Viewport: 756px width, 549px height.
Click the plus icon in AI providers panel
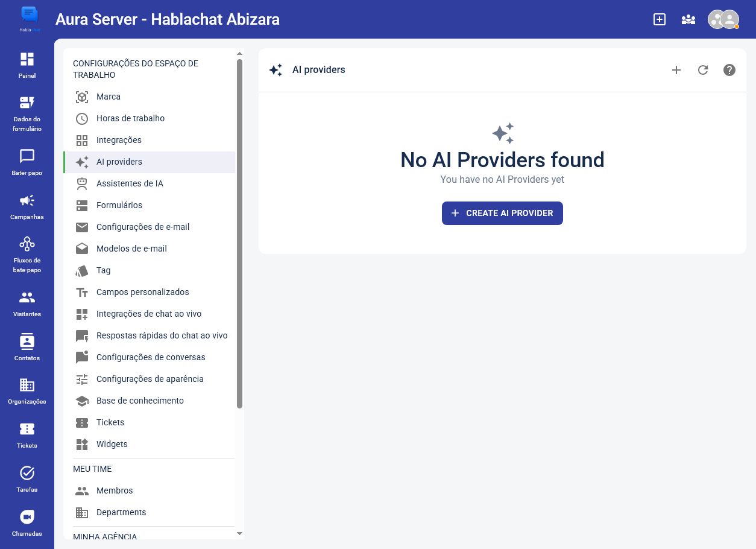tap(676, 70)
